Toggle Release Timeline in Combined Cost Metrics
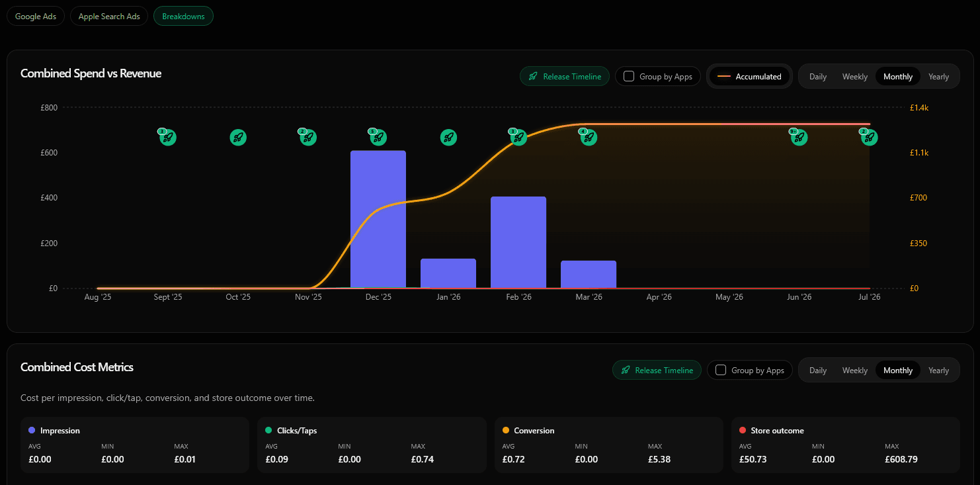Image resolution: width=980 pixels, height=485 pixels. [657, 371]
